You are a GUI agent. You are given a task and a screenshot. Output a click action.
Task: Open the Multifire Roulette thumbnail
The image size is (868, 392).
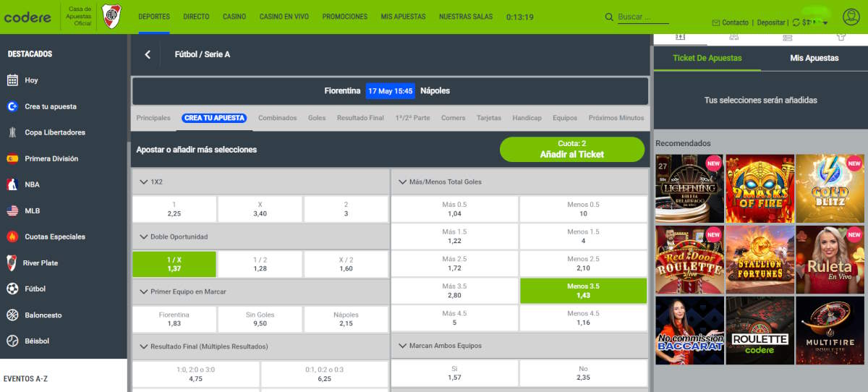(830, 330)
